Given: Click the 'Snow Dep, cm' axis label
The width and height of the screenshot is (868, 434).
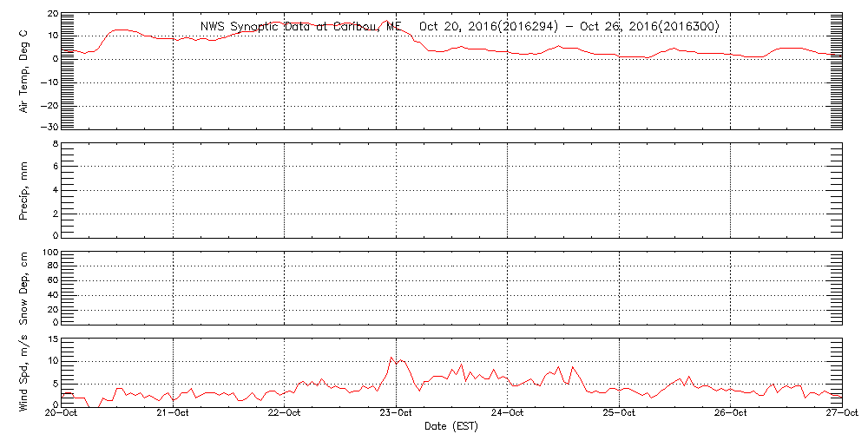Looking at the screenshot, I should 23,288.
